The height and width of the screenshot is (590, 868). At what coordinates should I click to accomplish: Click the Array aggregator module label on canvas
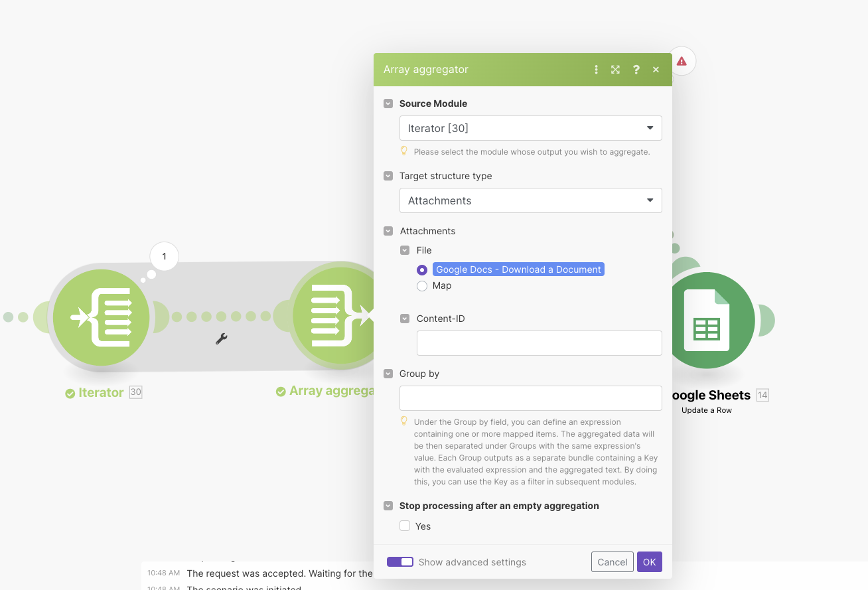[x=331, y=391]
